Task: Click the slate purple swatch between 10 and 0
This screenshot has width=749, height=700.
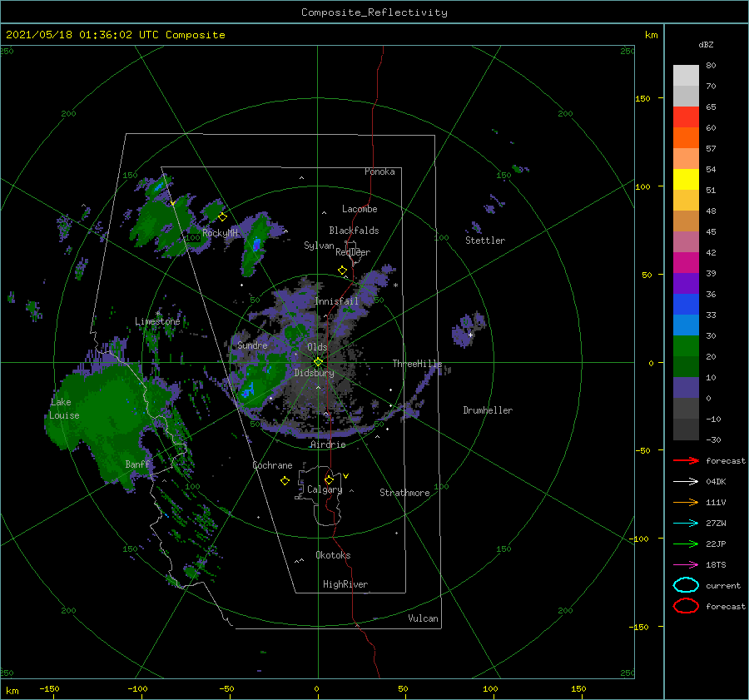Action: (x=686, y=388)
